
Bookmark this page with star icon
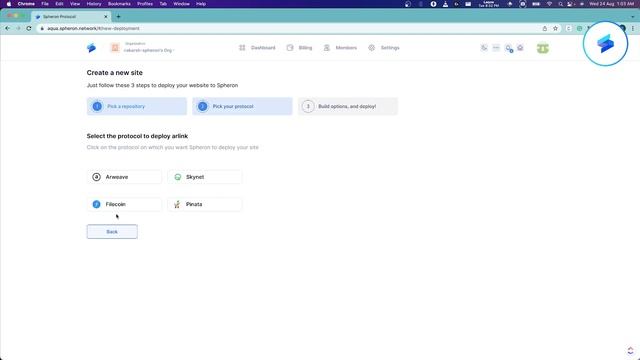tap(555, 28)
